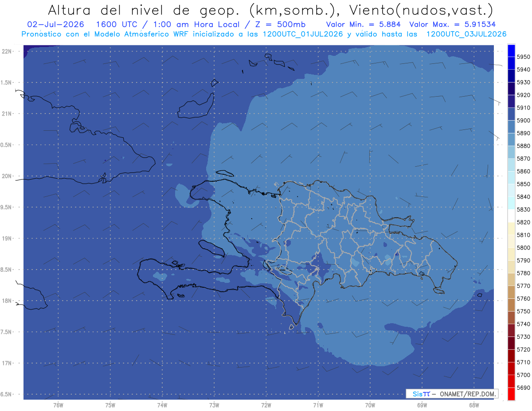Screen dimensions: 532x411
Task: Click the '6.5N' latitude axis label
Action: pos(7,395)
